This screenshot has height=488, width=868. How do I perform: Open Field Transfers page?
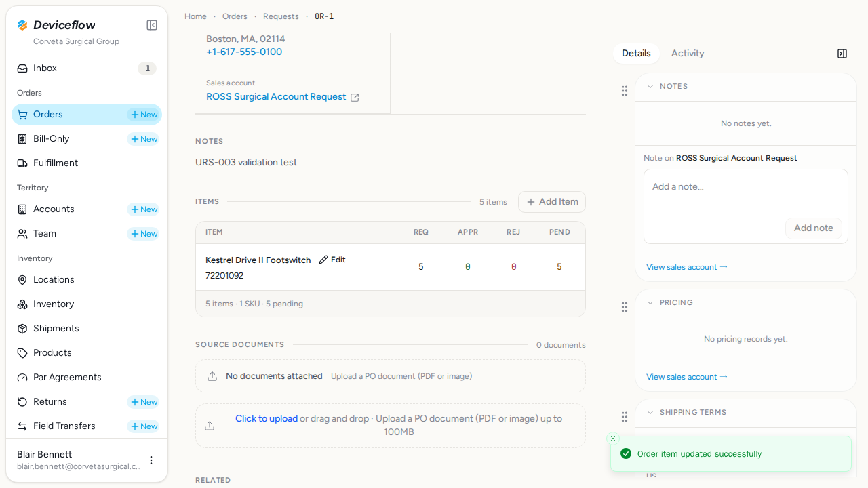[64, 426]
